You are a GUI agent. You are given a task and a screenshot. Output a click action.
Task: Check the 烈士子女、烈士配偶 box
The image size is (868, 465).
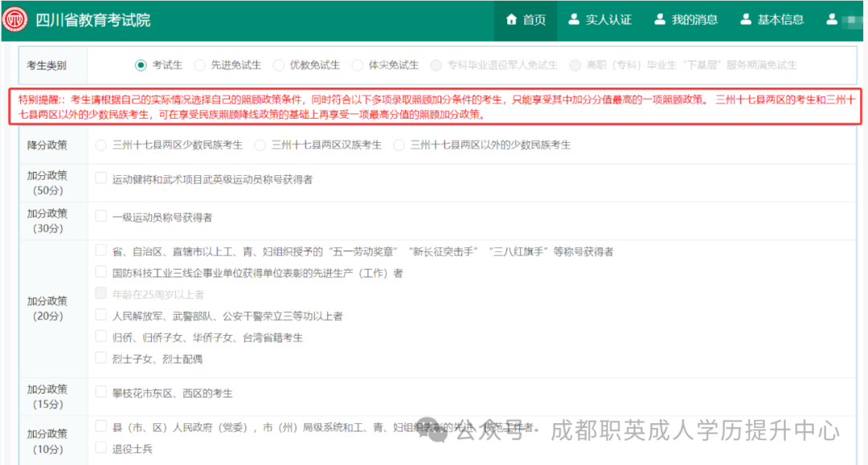coord(100,357)
